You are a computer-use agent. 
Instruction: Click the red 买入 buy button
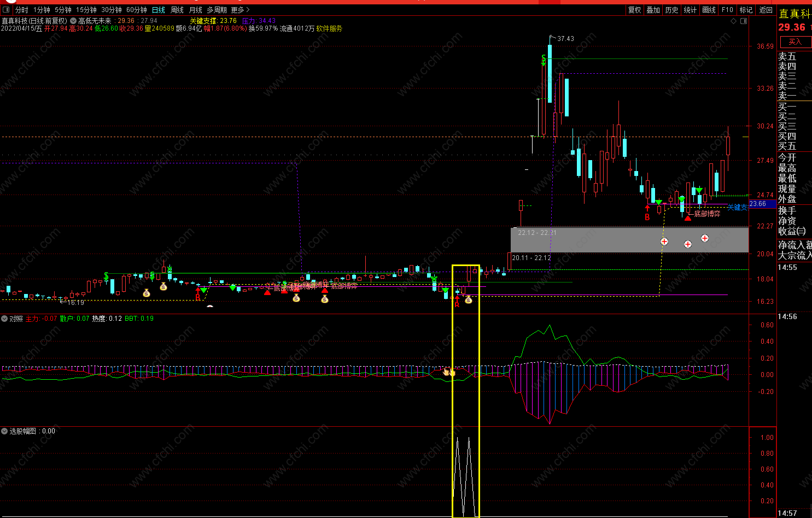[x=795, y=42]
